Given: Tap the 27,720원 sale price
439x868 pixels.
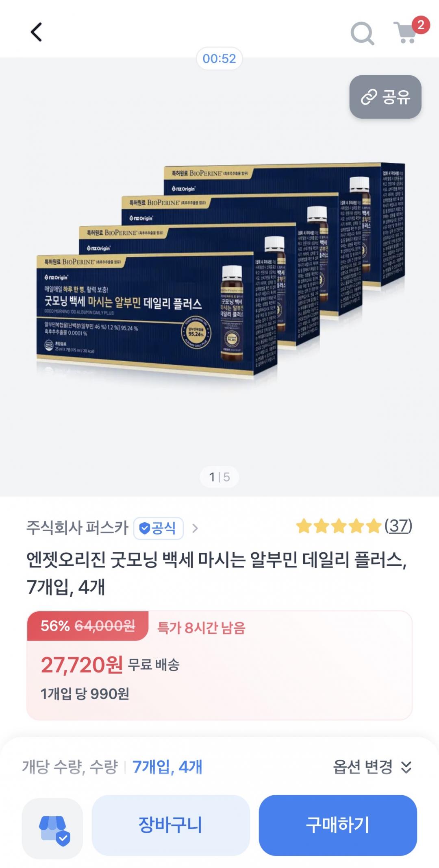Looking at the screenshot, I should click(82, 665).
